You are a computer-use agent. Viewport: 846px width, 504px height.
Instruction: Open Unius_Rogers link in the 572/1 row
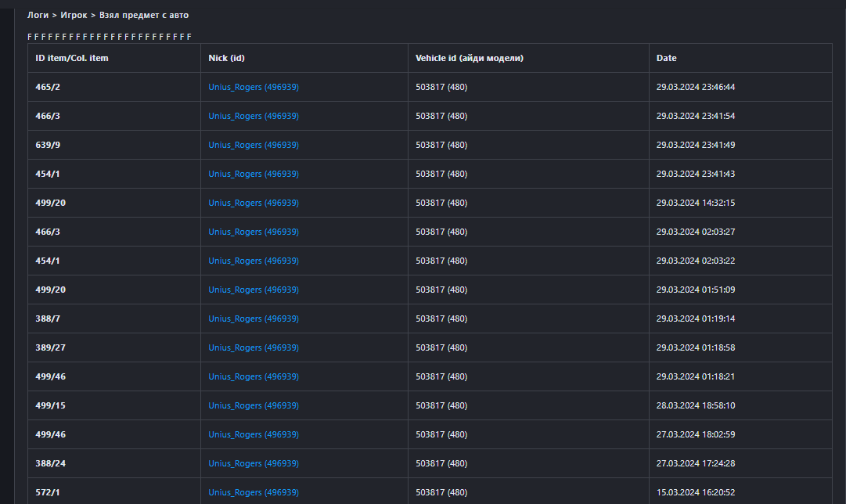[253, 492]
